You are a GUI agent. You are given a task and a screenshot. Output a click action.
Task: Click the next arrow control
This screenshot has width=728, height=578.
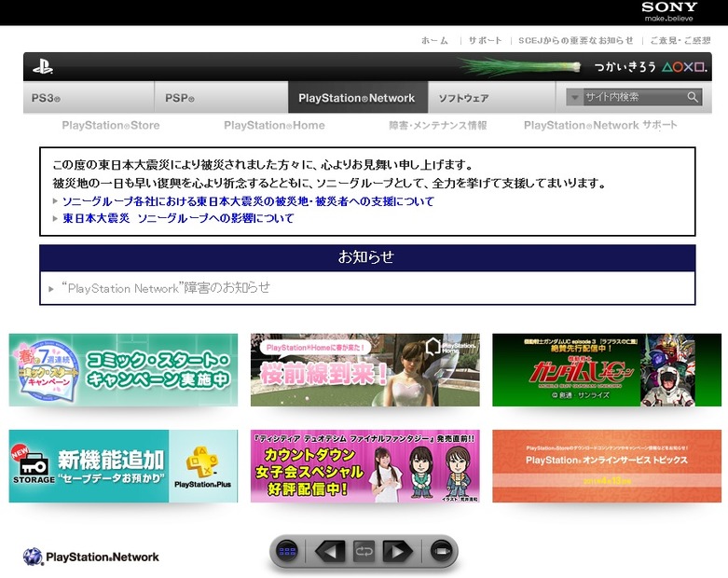pos(397,552)
